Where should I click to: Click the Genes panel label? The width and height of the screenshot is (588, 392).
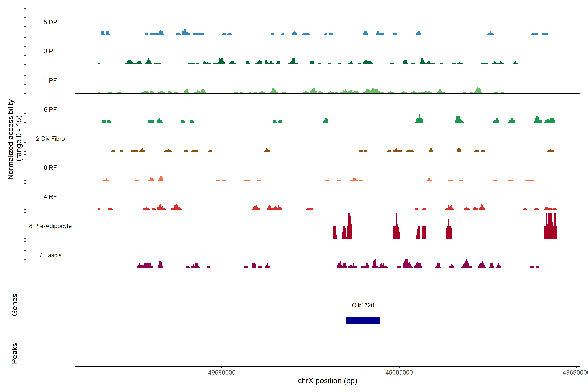[x=15, y=304]
